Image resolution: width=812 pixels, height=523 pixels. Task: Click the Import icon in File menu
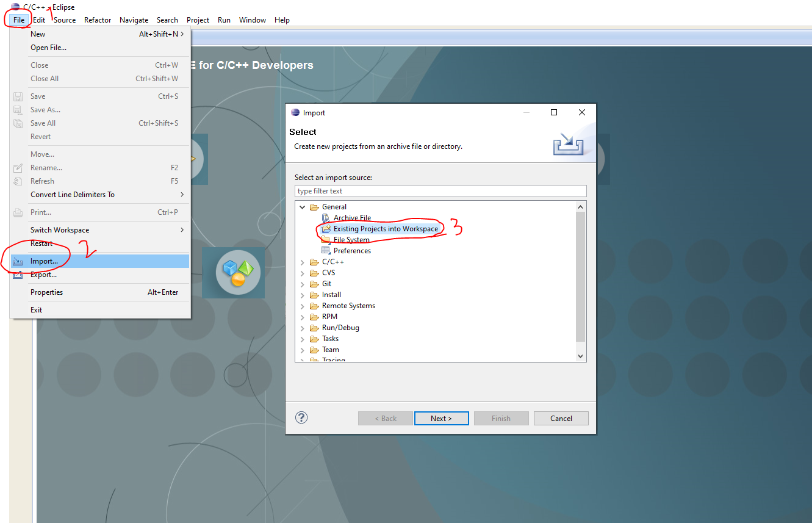coord(18,261)
